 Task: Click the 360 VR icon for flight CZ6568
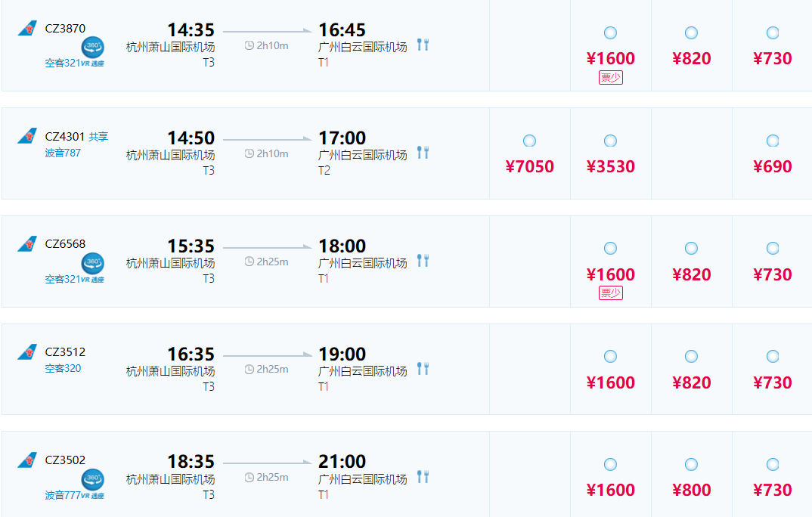pyautogui.click(x=93, y=264)
